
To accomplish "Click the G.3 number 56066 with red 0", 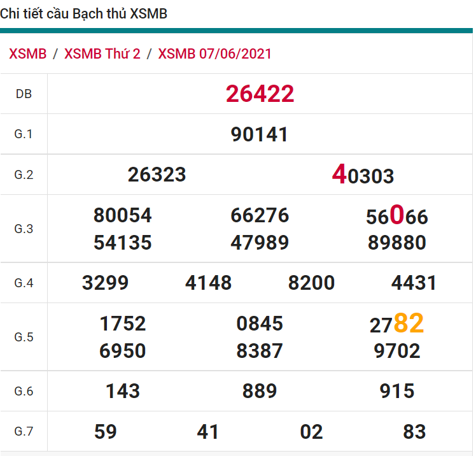I will tap(396, 217).
